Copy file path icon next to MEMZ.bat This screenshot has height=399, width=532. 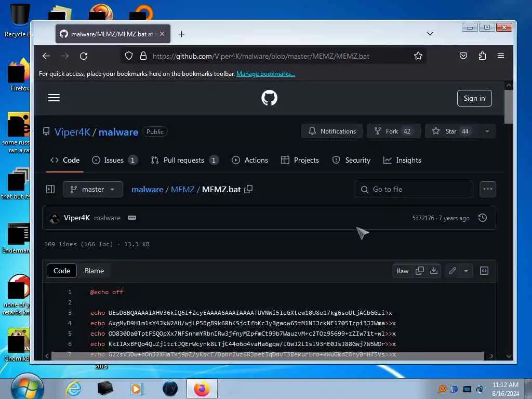click(x=248, y=189)
